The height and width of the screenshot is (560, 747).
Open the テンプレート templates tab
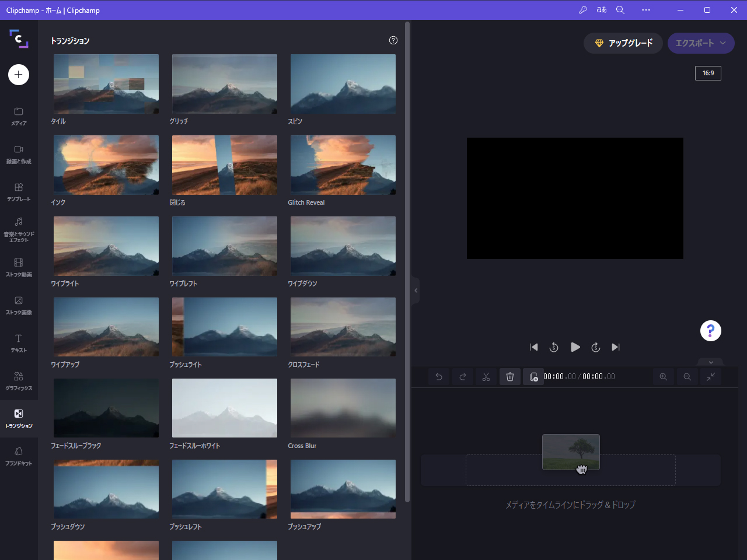[x=19, y=192]
